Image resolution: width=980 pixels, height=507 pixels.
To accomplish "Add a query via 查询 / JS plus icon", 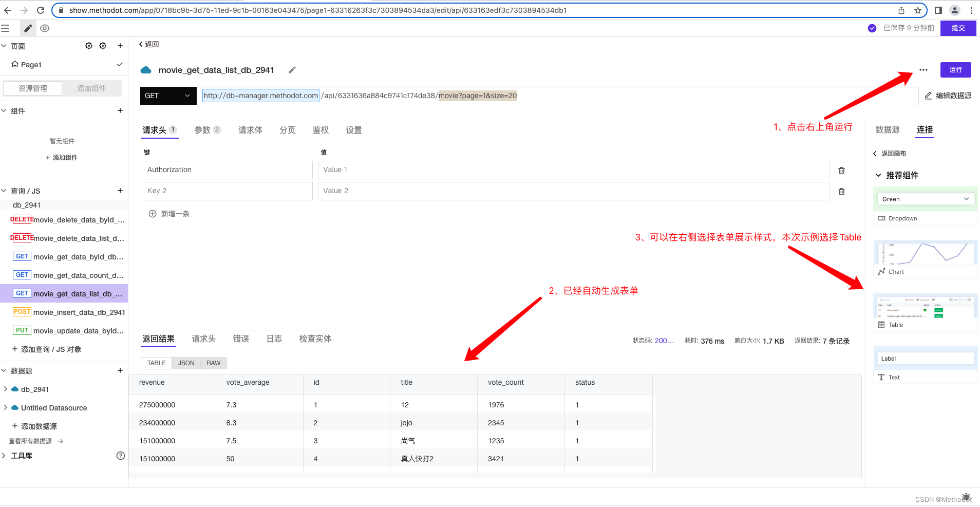I will click(x=120, y=191).
